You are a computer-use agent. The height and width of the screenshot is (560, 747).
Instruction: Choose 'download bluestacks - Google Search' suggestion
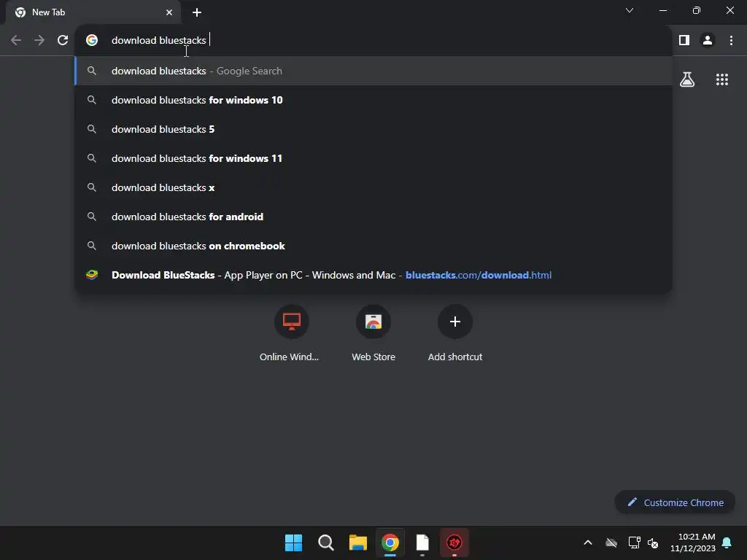[373, 71]
